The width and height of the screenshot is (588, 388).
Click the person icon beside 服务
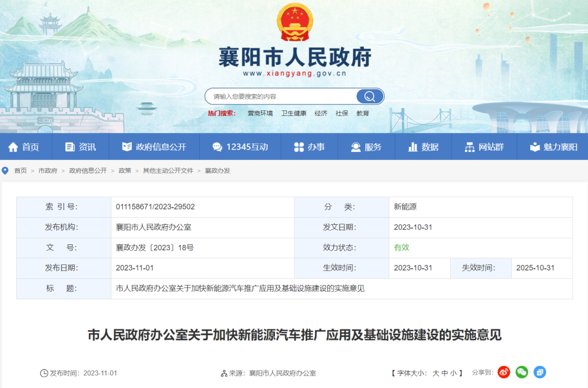pyautogui.click(x=356, y=147)
